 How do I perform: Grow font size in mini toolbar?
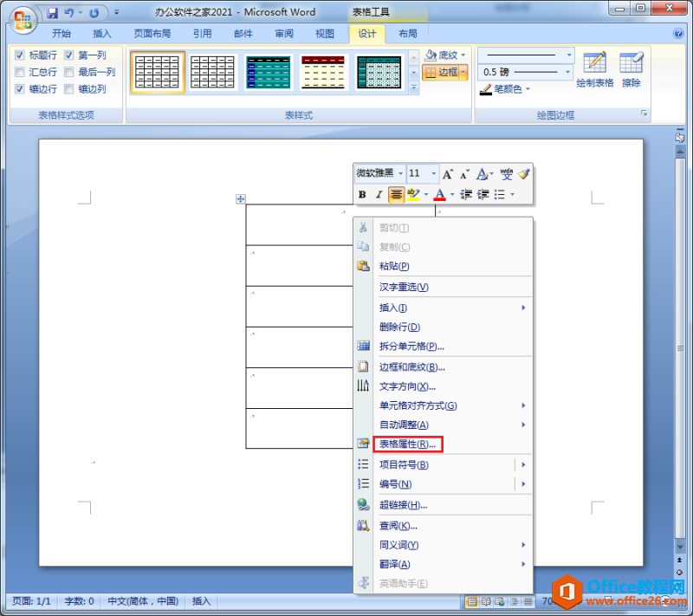coord(448,174)
